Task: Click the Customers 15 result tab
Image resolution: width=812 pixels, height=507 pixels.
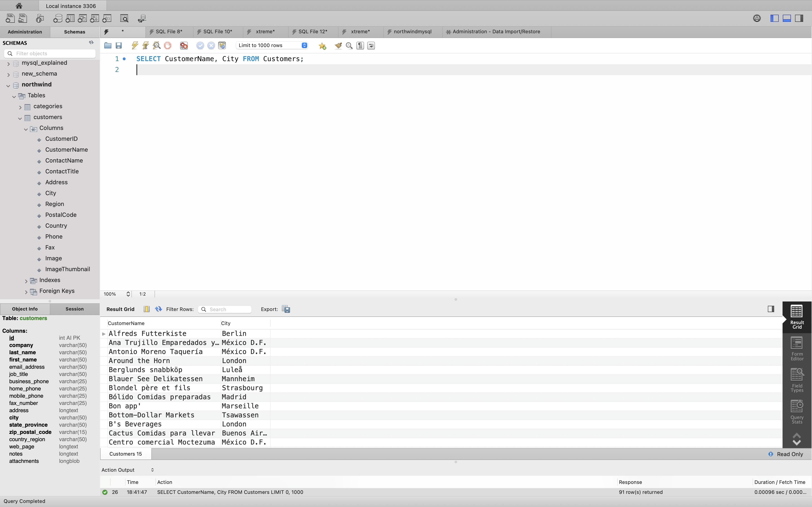Action: 126,454
